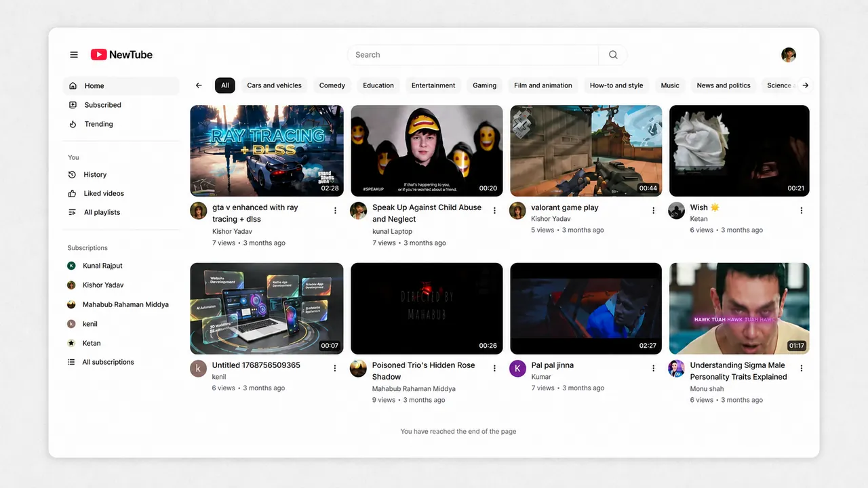Play the Speak Up masked hoodie thumbnail

(x=427, y=150)
